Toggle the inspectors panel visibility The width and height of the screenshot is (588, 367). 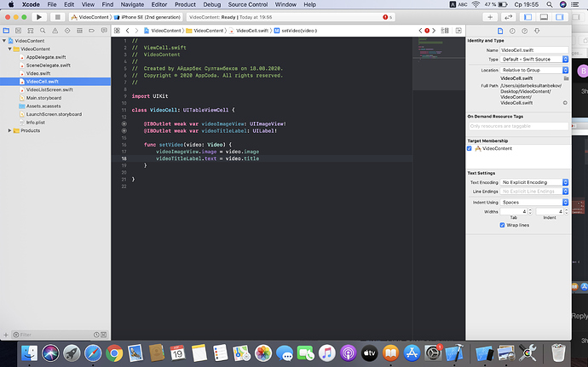pos(560,17)
